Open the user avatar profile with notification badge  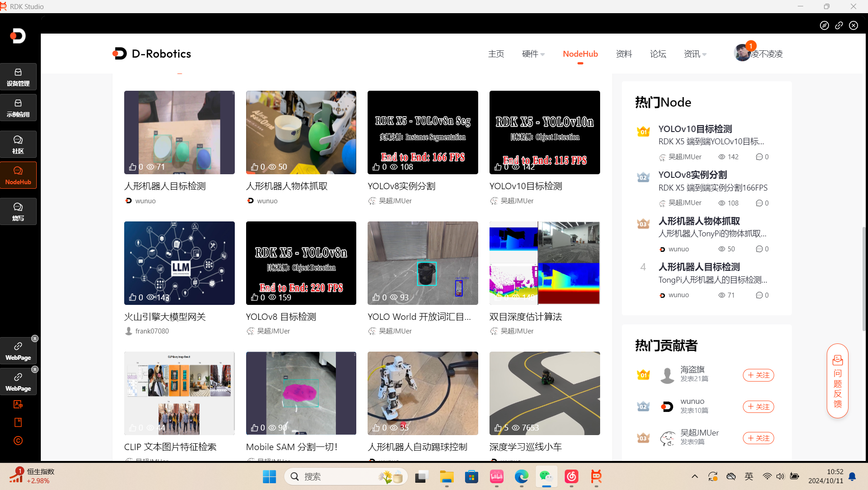[742, 53]
